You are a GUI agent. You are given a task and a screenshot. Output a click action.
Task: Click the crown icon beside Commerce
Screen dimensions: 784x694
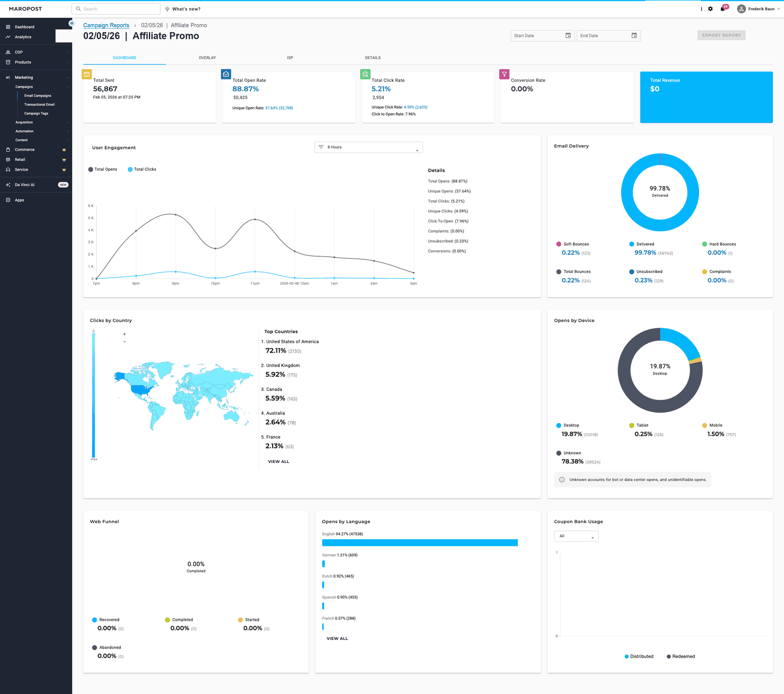point(64,150)
